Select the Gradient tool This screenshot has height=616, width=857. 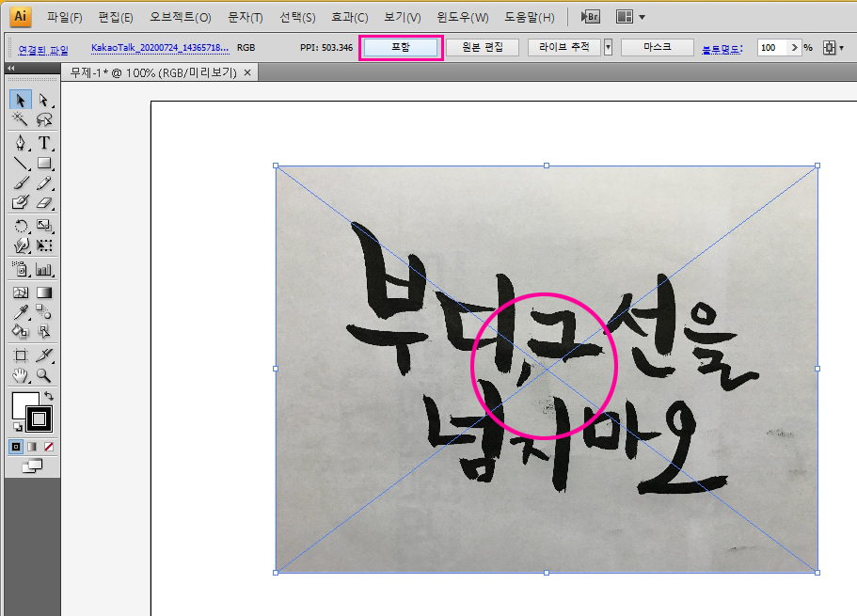43,292
